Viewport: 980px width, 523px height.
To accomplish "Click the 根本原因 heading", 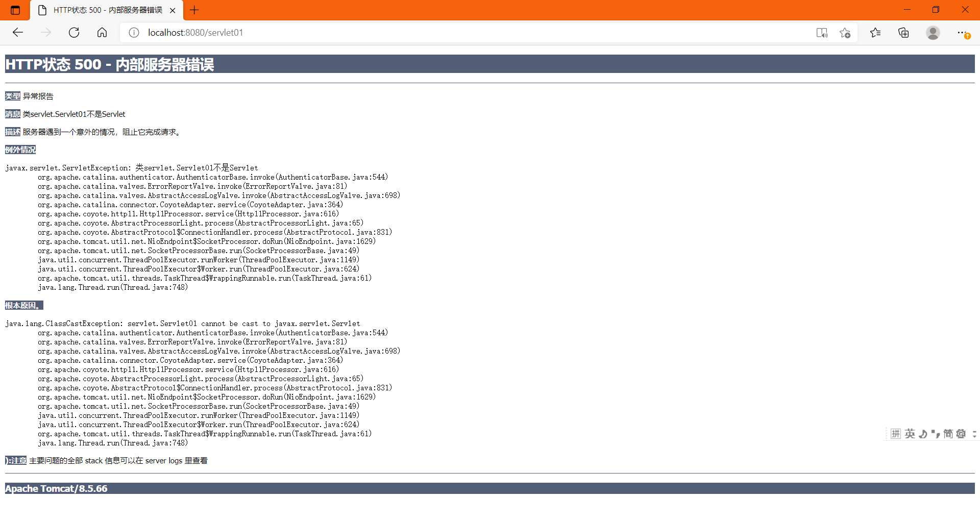I will click(24, 305).
